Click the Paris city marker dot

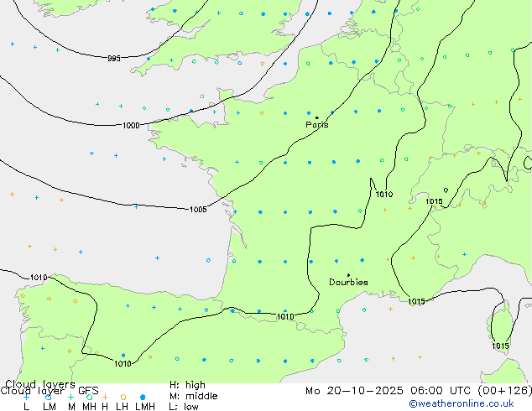317,117
